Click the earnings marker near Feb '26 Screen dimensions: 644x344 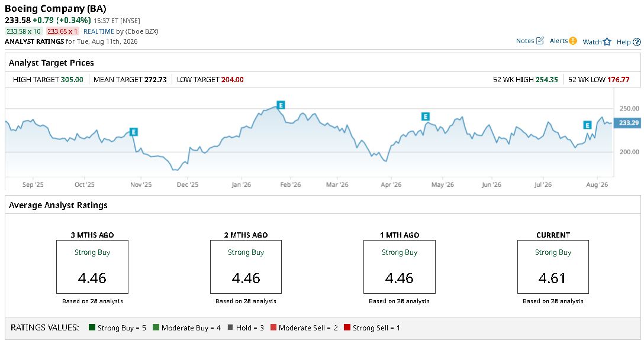281,105
